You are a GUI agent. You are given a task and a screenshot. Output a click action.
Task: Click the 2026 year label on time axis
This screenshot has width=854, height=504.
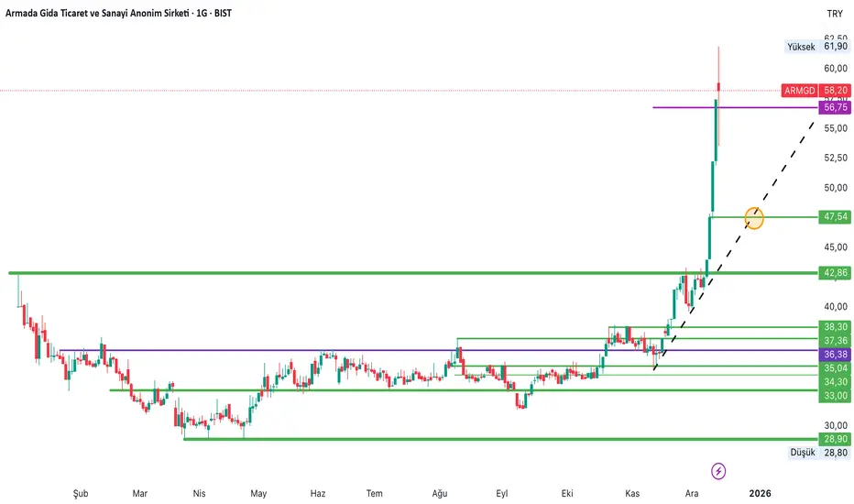760,493
